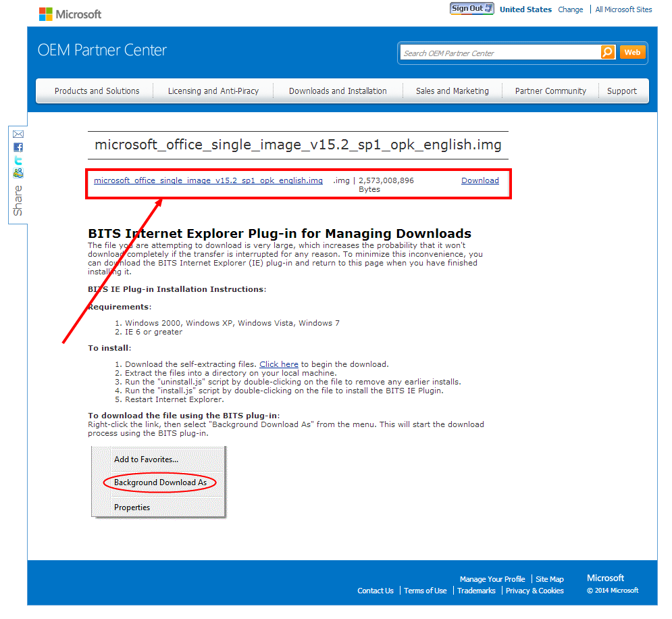This screenshot has height=619, width=672.
Task: Share via the Messenger people icon
Action: 18,173
